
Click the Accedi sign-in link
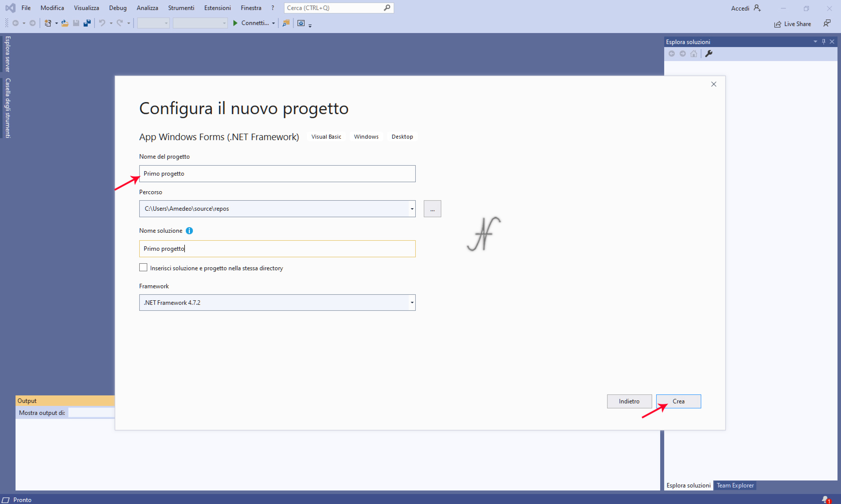pos(740,9)
